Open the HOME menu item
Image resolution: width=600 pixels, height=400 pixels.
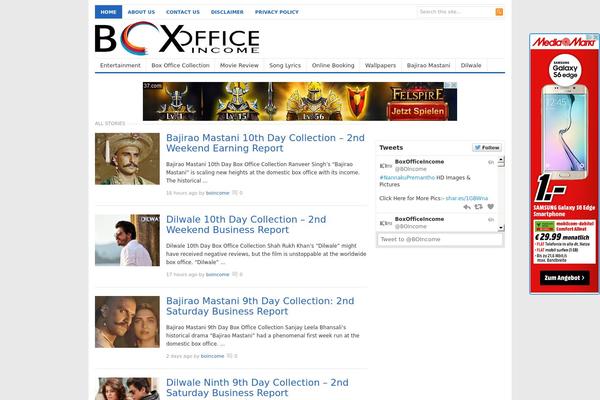108,12
